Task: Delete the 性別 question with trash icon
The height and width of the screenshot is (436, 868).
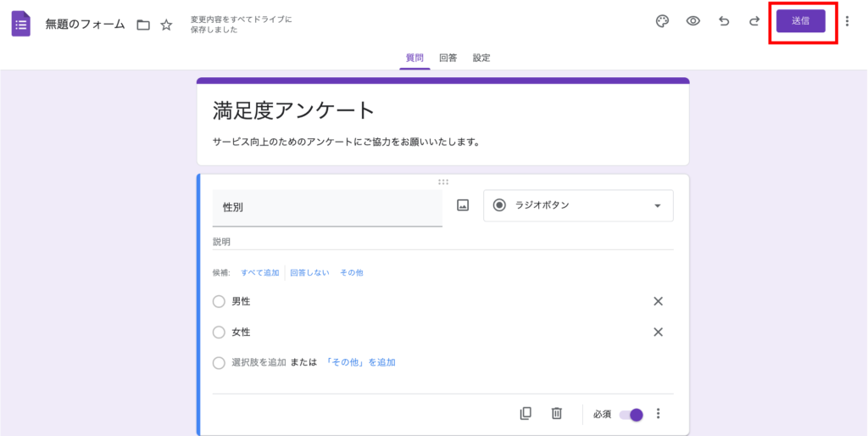Action: click(x=556, y=413)
